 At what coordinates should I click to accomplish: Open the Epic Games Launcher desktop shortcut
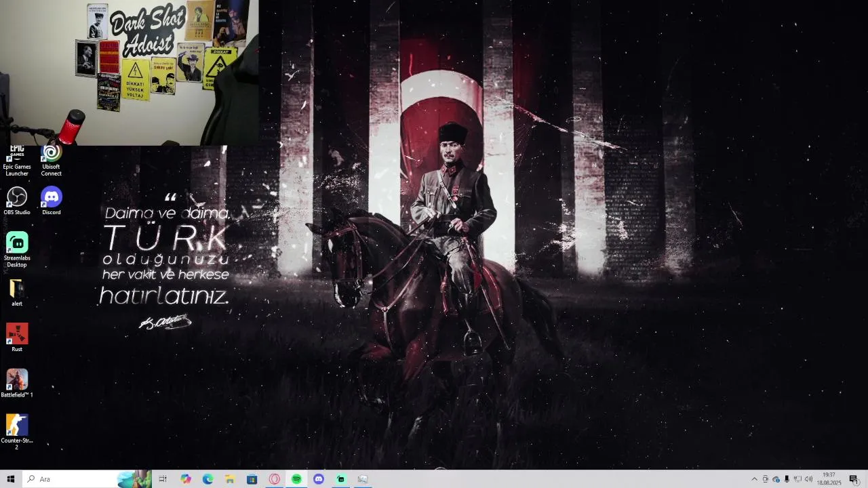tap(17, 161)
